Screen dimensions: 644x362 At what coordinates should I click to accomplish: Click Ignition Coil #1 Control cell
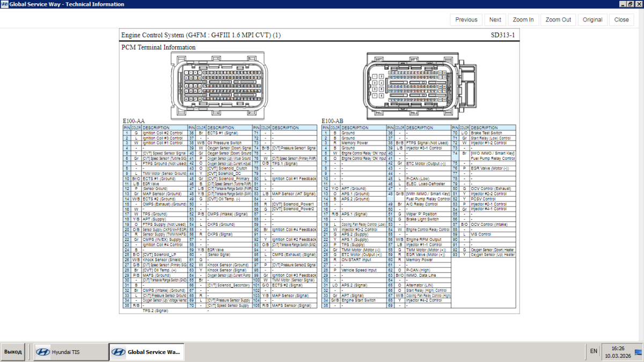coord(164,143)
